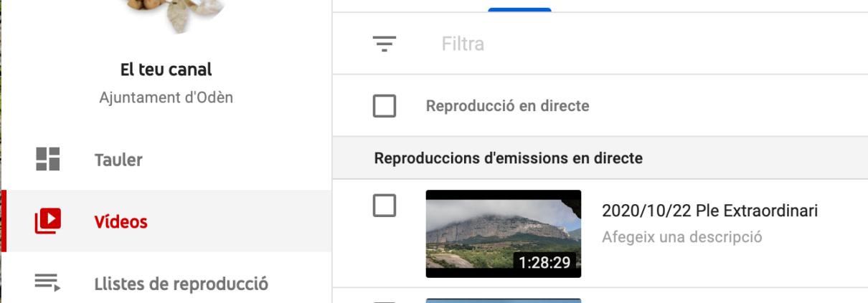Click Afegeix una descripció text
Image resolution: width=868 pixels, height=303 pixels.
pos(681,236)
